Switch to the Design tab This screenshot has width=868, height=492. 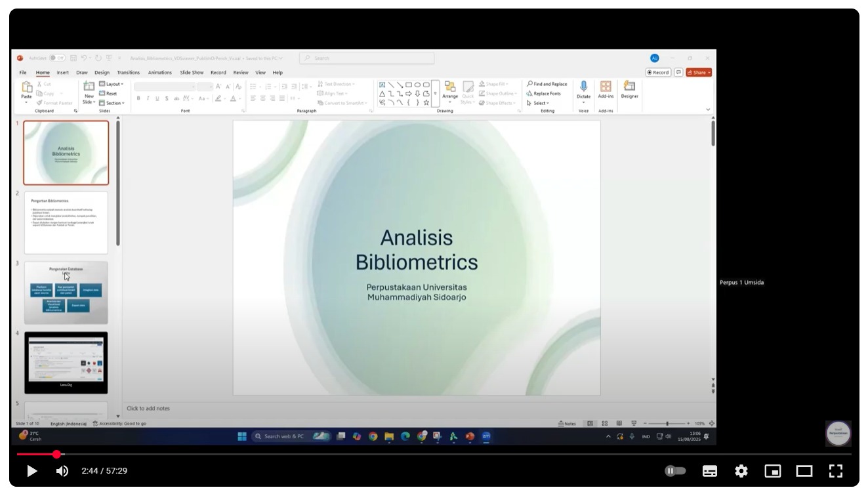[102, 73]
